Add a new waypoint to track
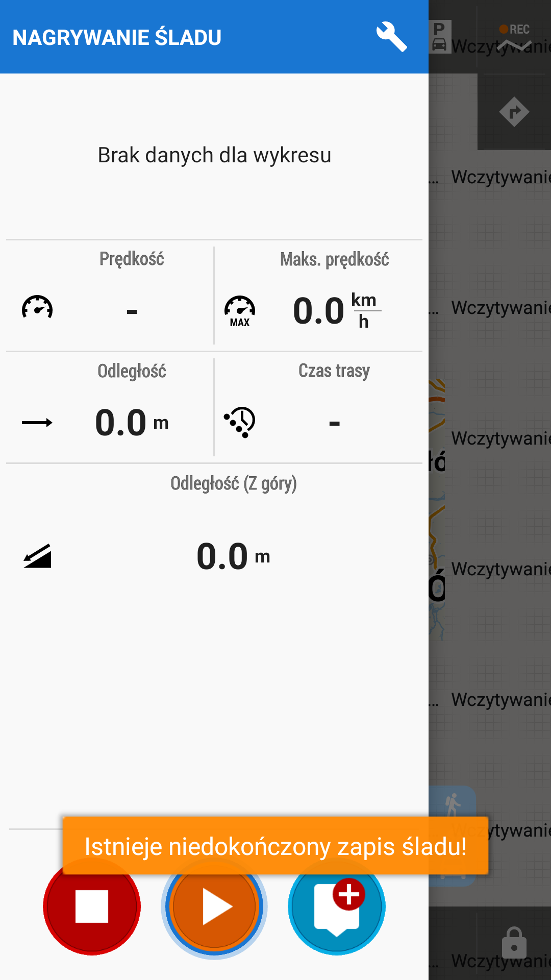 tap(337, 906)
